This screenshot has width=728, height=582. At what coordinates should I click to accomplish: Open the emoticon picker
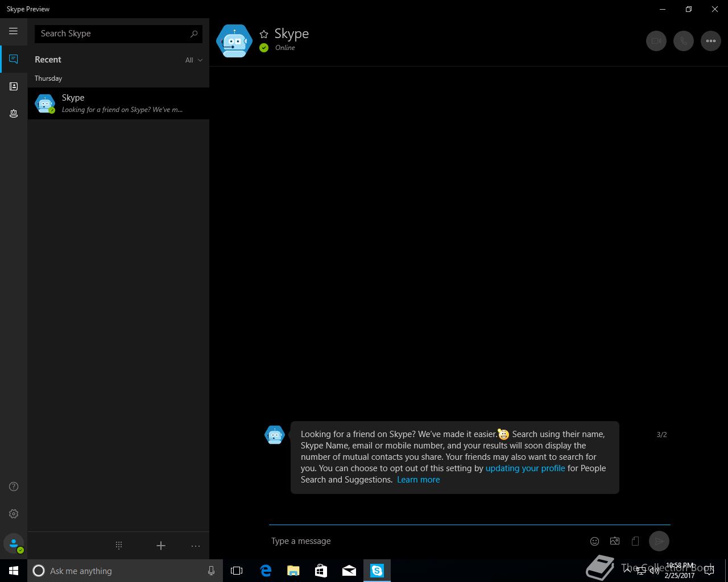[x=594, y=541]
